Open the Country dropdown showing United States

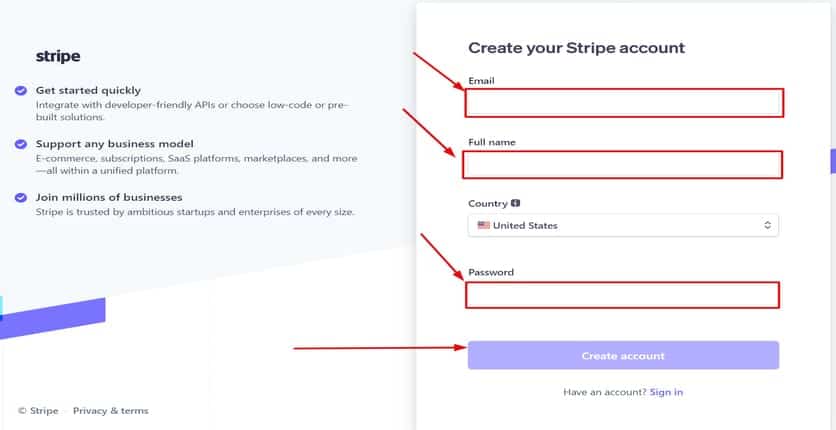(x=622, y=226)
